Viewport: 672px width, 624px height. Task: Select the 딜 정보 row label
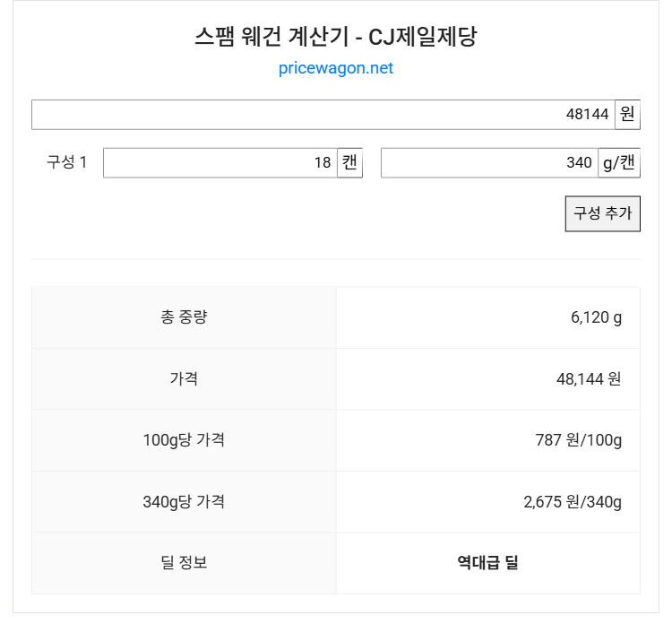(x=184, y=563)
